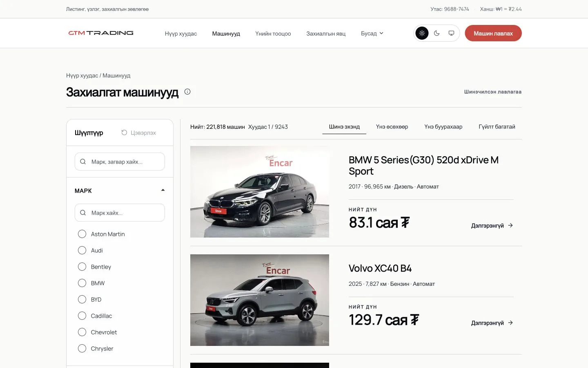588x368 pixels.
Task: Select the Chevrolet brand radio button
Action: (x=82, y=332)
